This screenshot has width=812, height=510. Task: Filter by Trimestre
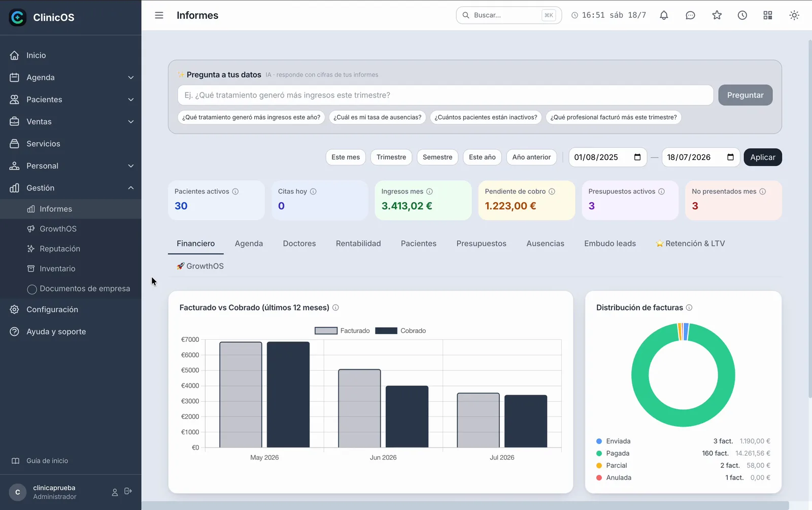click(x=391, y=157)
